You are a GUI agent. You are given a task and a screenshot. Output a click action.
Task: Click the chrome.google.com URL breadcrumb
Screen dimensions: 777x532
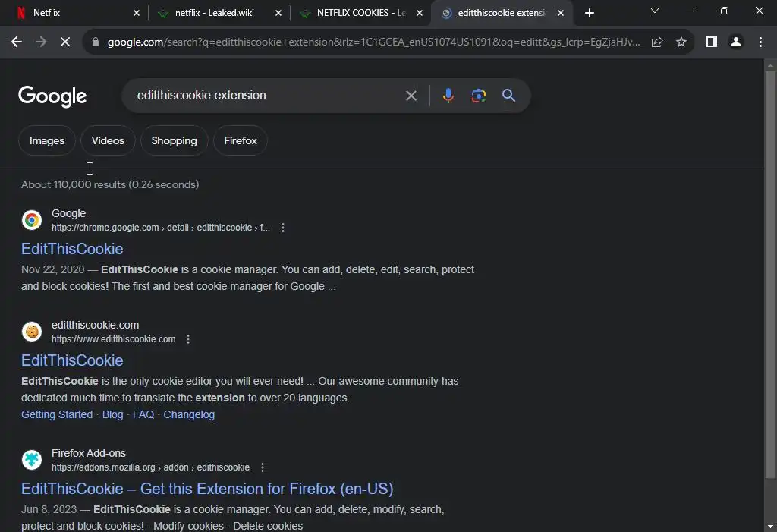click(x=161, y=228)
